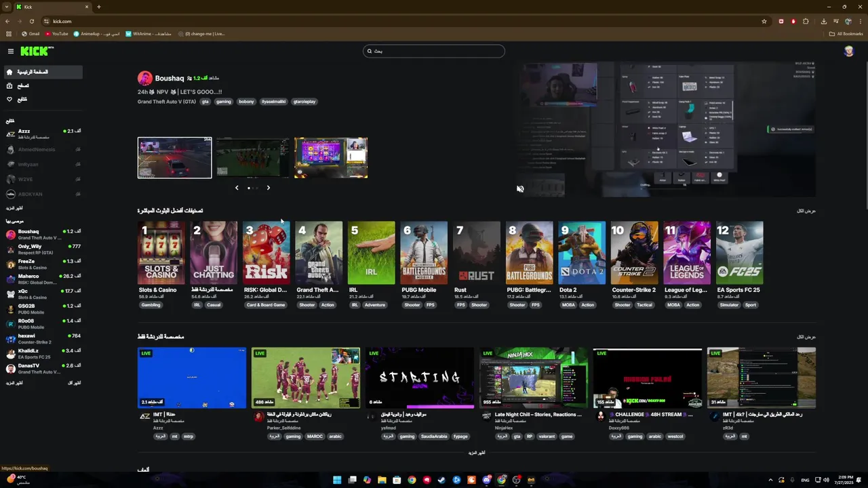Image resolution: width=868 pixels, height=488 pixels.
Task: Open Only_Wily in recommended channels
Action: 43,249
